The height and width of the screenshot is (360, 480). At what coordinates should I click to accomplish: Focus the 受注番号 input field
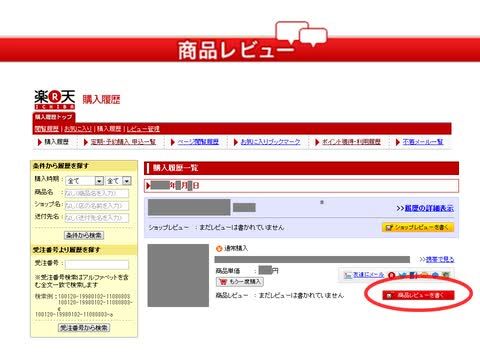tap(97, 265)
